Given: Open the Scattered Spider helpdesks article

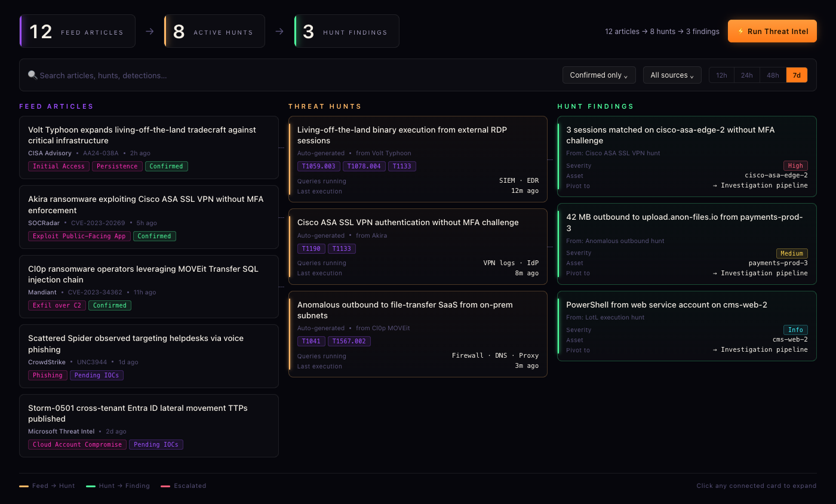Looking at the screenshot, I should pos(149,356).
